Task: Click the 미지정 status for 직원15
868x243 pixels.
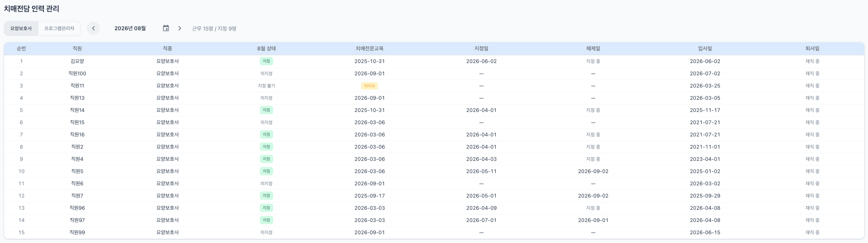Action: pyautogui.click(x=266, y=122)
